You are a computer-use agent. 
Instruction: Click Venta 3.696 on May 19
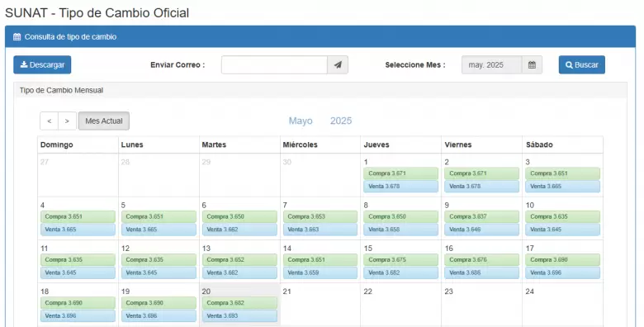tap(159, 316)
